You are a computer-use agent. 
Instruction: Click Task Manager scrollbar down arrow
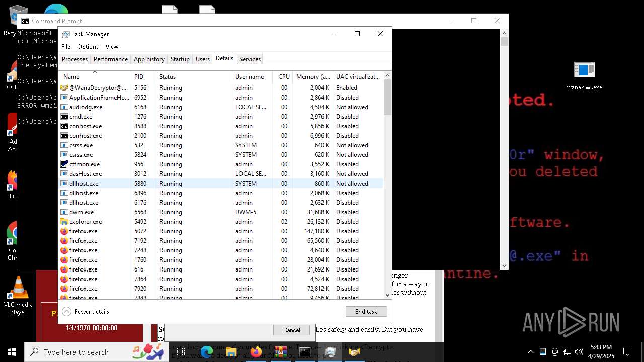click(x=387, y=295)
